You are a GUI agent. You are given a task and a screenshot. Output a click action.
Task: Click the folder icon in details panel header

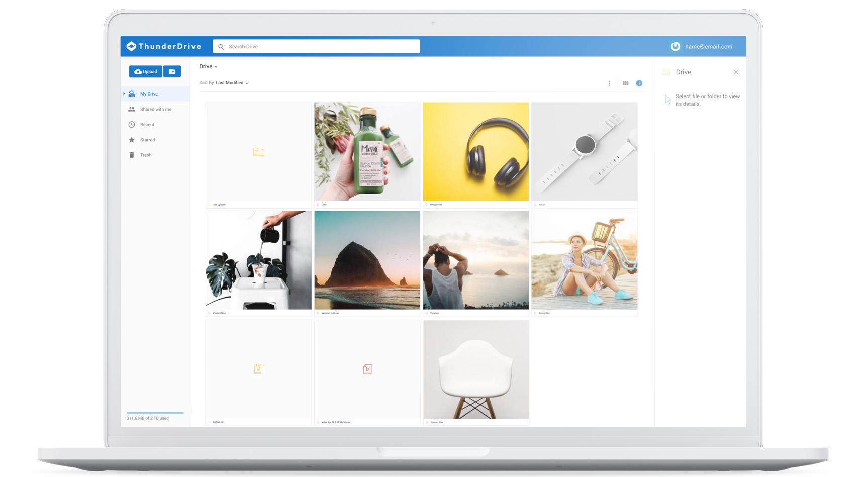(x=666, y=72)
